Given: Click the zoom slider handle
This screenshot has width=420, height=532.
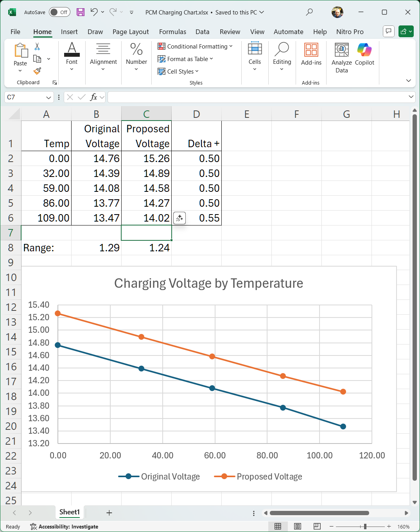Looking at the screenshot, I should tap(365, 527).
